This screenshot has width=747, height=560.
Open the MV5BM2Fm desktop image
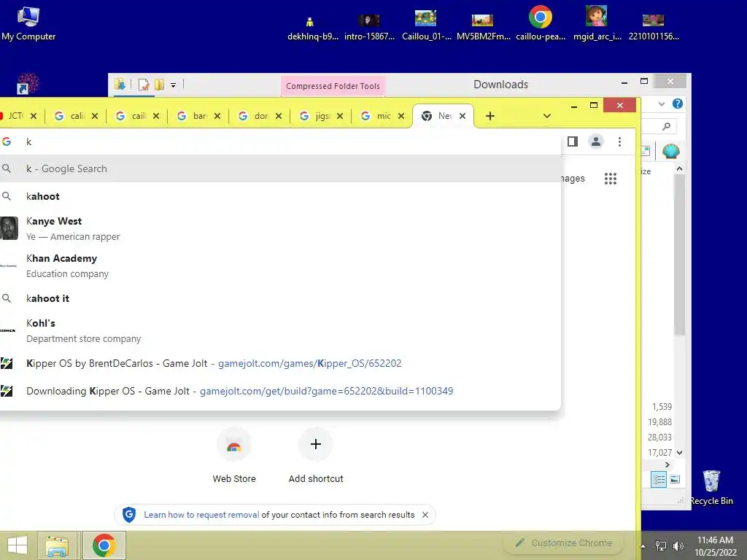(483, 26)
